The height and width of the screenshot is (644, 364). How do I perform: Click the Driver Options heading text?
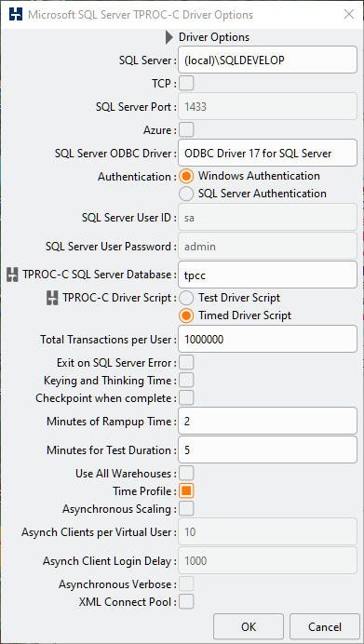214,37
